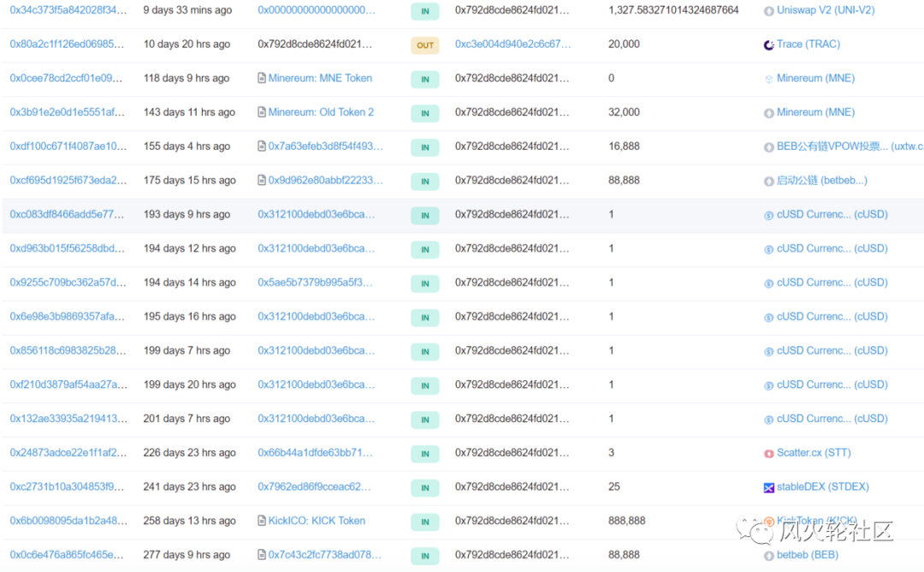Screen dimensions: 924x572
Task: Open transaction hash 0xd963b015f56258dbd
Action: 68,248
